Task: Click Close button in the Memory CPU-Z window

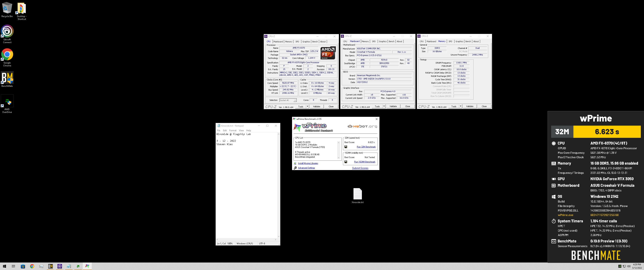Action: 484,106
